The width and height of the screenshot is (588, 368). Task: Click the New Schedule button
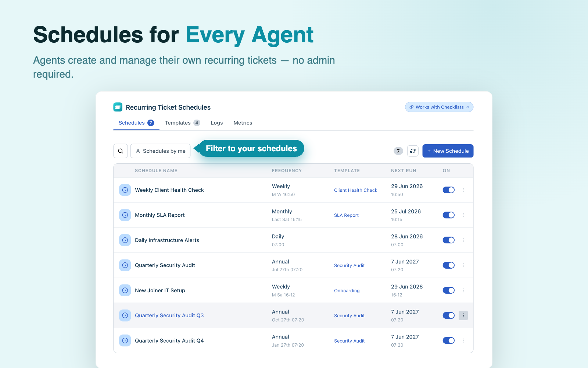point(448,151)
